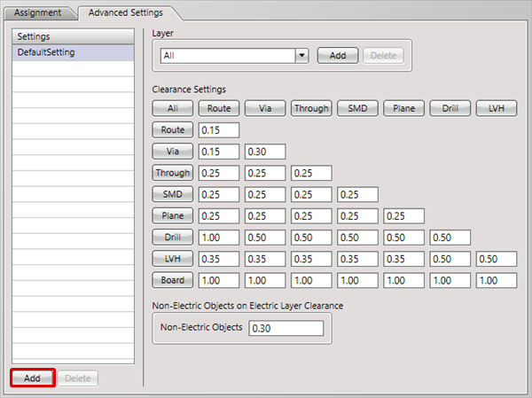Click the Route row clearance field
532x398 pixels.
[219, 130]
